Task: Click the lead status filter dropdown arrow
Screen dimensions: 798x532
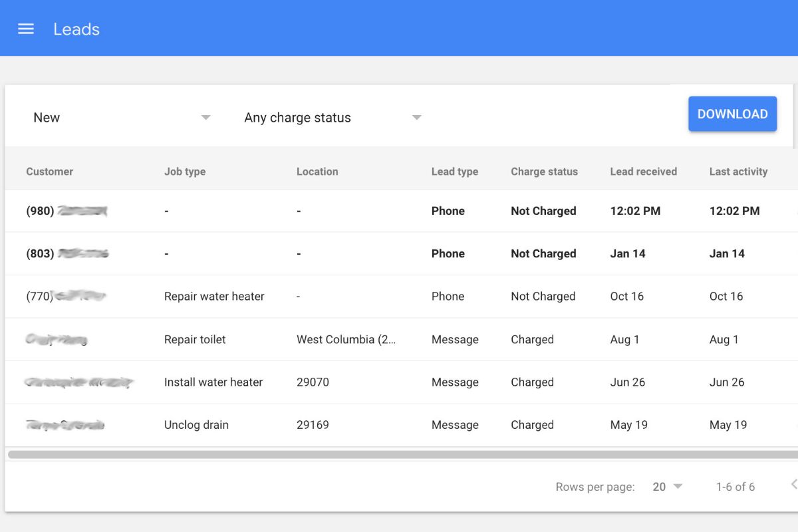Action: tap(205, 117)
